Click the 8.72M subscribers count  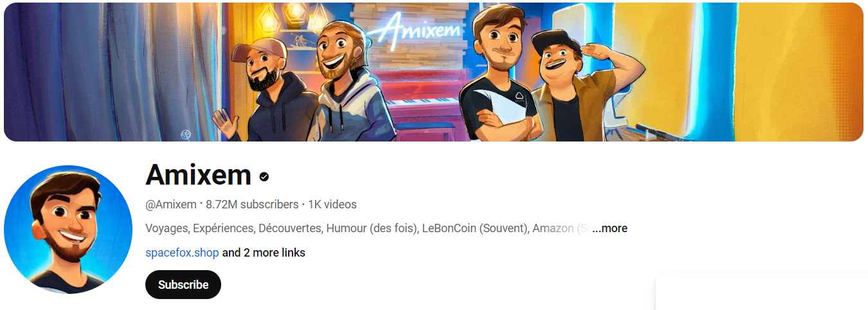click(252, 205)
